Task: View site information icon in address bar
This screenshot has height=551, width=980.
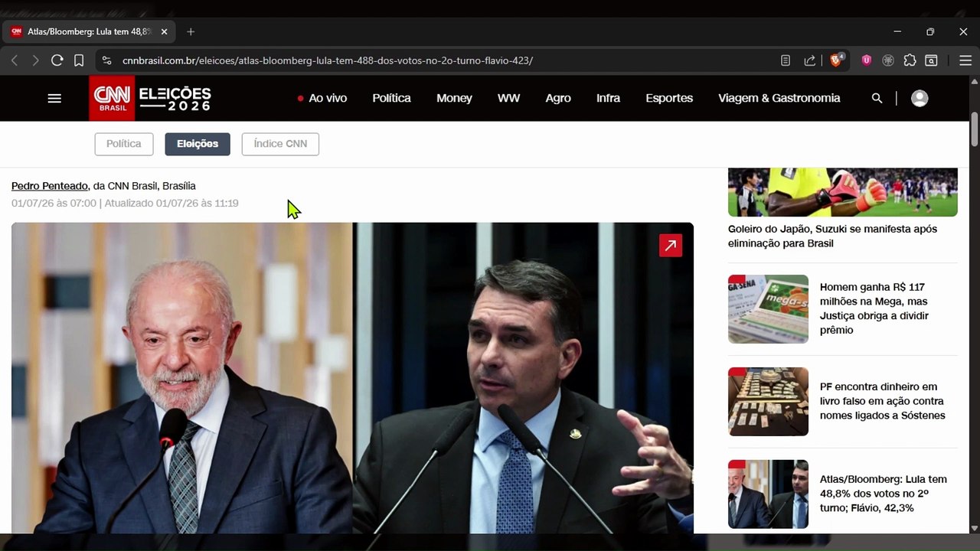Action: (106, 60)
